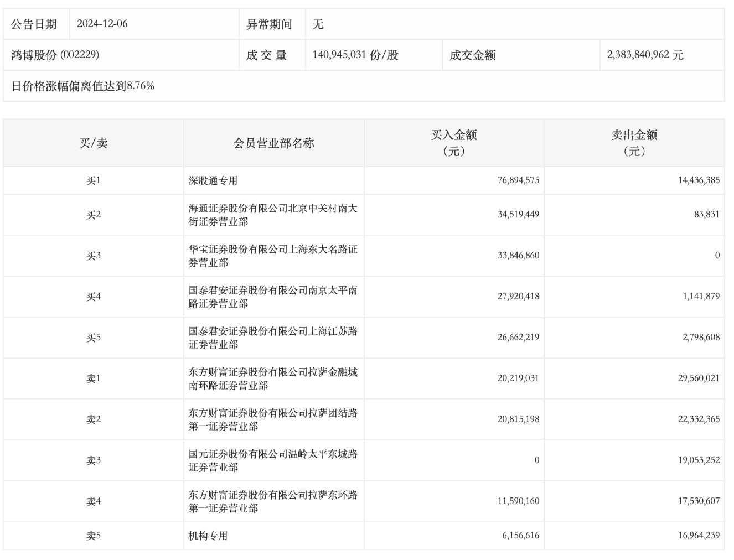Open 华宝证券 上海东大名路 branch name

(273, 256)
